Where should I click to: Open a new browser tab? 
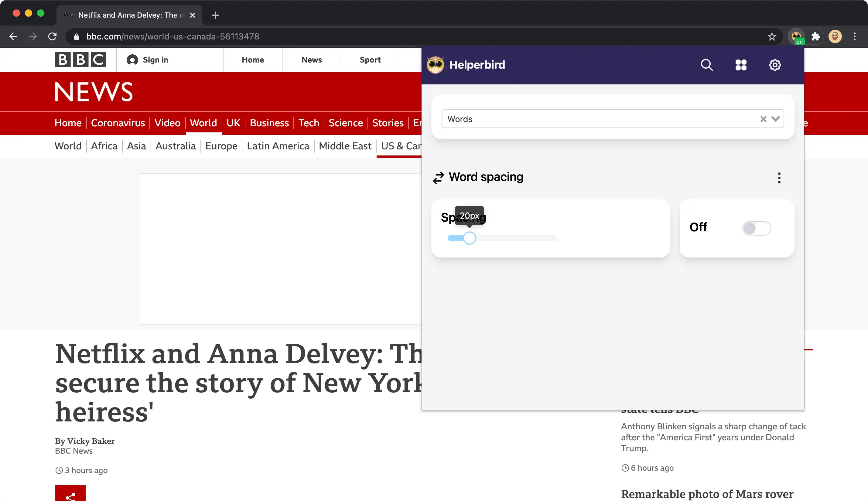pyautogui.click(x=215, y=15)
